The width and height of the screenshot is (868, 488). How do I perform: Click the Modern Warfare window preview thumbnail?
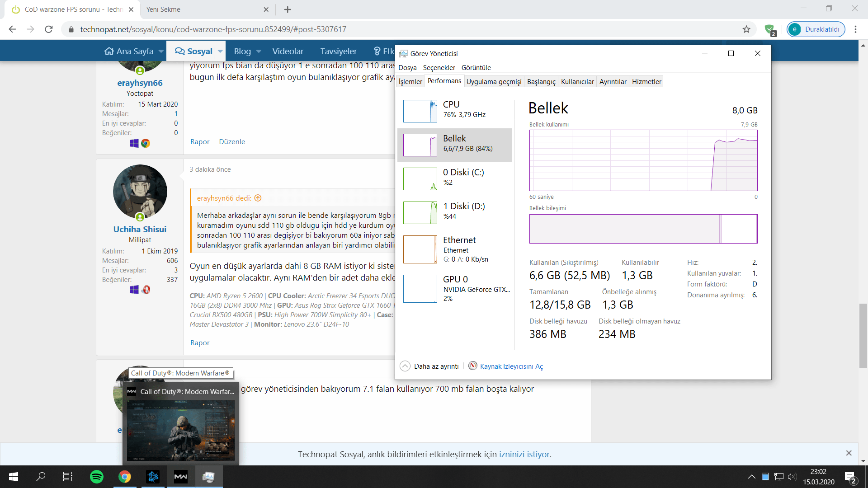[x=181, y=430]
